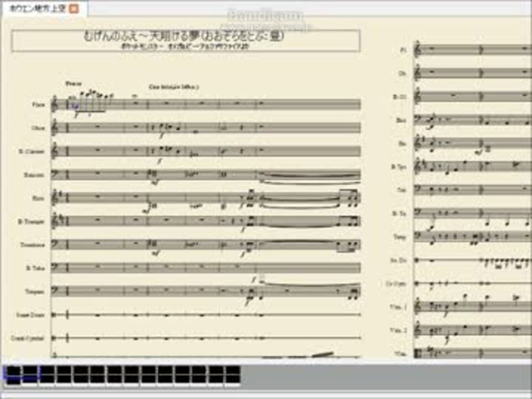
Task: Click the Con brio tempo text
Action: [173, 87]
